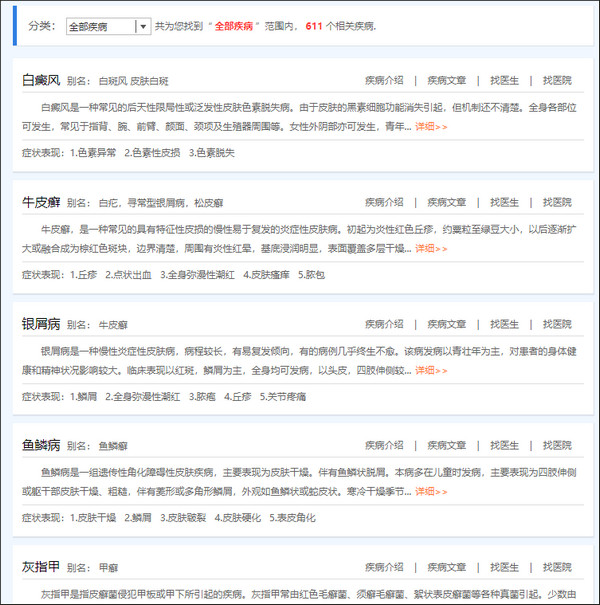
Task: Click 疾病介绍 link for 灰指甲
Action: tap(384, 567)
